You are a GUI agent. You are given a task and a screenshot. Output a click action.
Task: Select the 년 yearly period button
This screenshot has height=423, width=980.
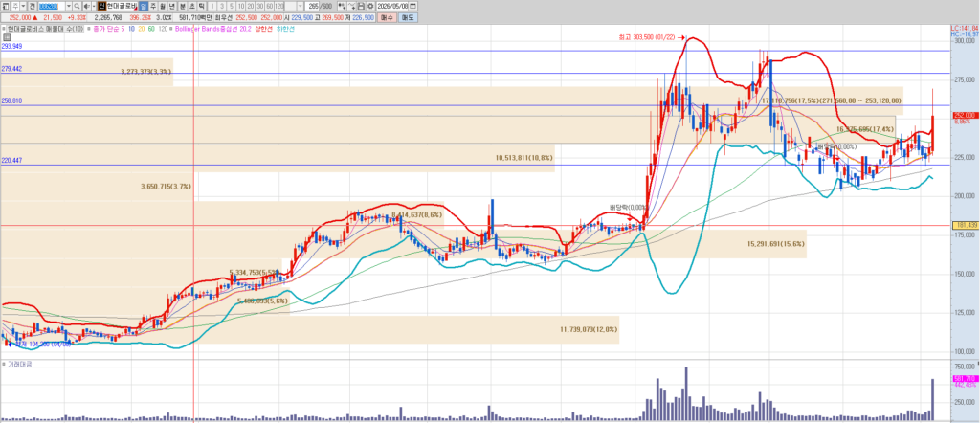172,6
